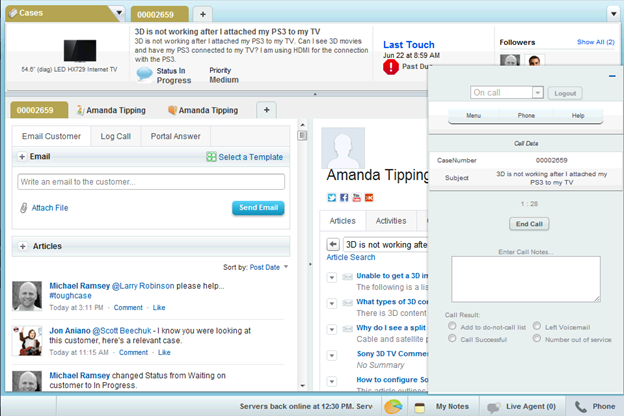
Task: Click the Twitter icon under Amanda Tipping
Action: (x=332, y=197)
